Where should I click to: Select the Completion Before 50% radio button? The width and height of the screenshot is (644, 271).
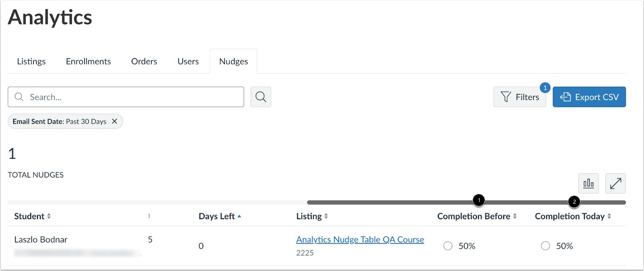(448, 246)
